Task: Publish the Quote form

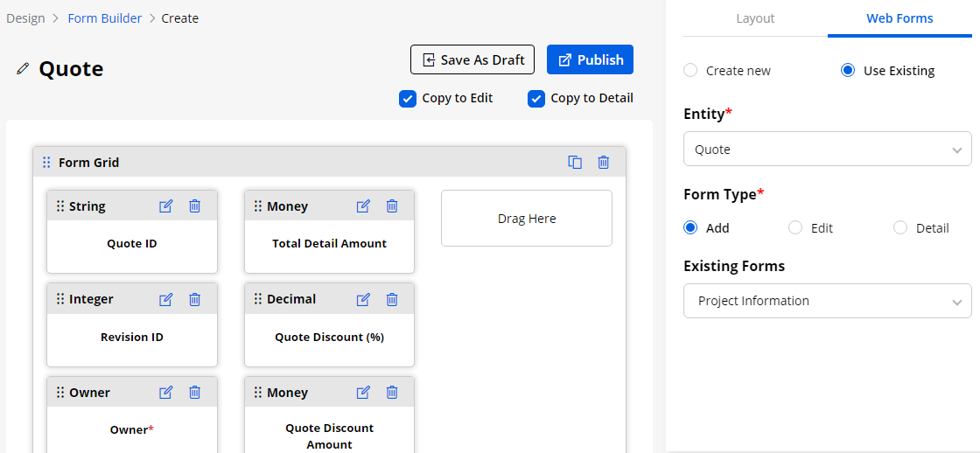Action: (590, 59)
